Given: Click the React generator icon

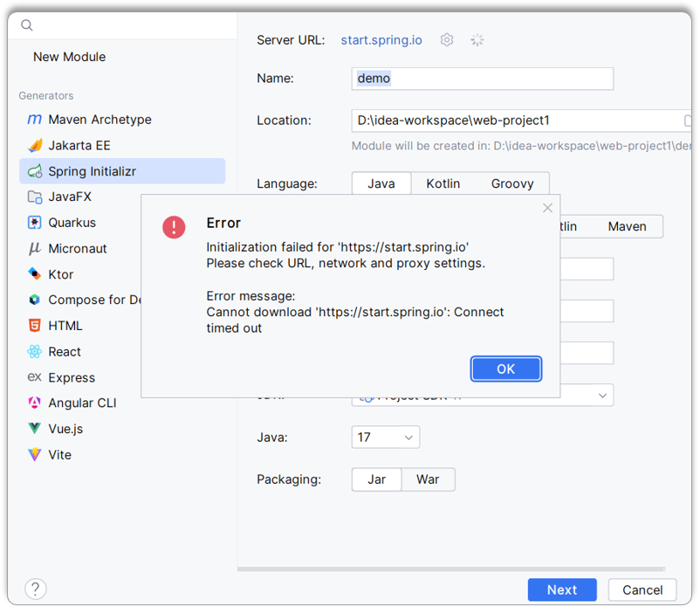Looking at the screenshot, I should 34,352.
